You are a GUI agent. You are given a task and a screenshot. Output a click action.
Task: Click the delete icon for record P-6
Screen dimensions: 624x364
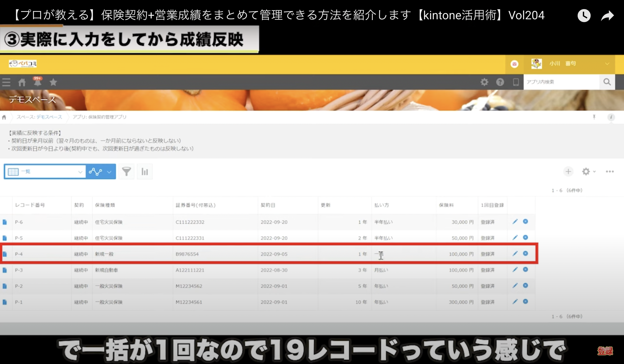(525, 221)
